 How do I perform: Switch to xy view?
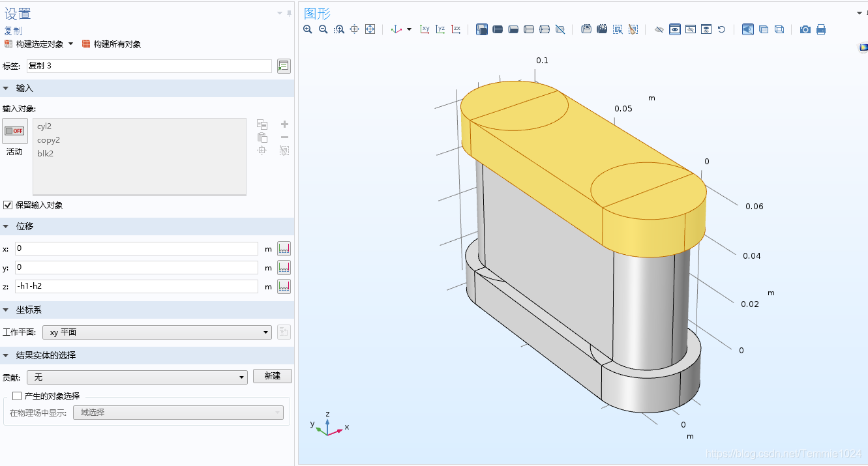(x=425, y=29)
